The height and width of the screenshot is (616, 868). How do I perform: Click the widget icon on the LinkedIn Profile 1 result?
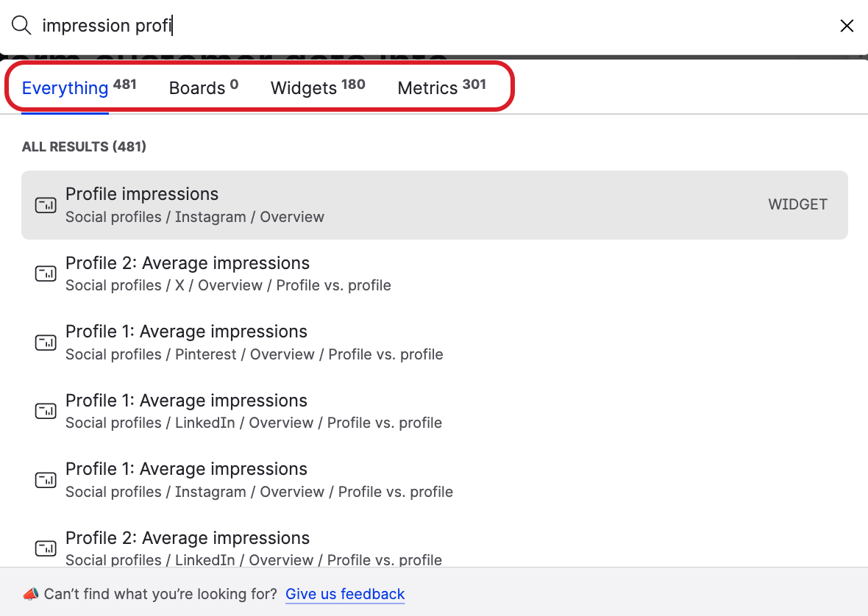45,411
